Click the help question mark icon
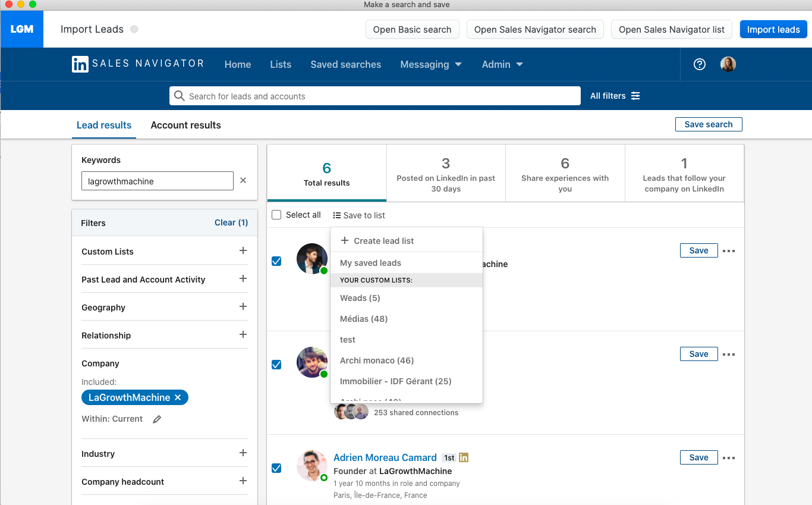This screenshot has width=812, height=505. [x=699, y=64]
